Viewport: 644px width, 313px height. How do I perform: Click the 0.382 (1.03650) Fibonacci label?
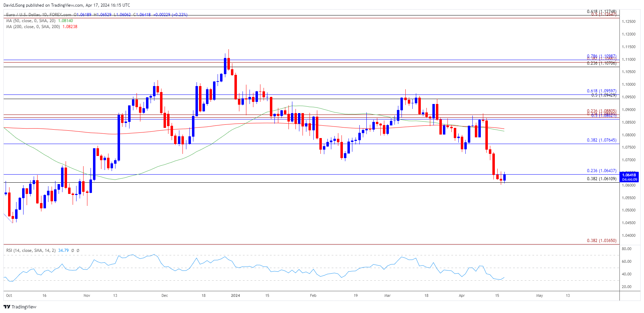pos(602,241)
